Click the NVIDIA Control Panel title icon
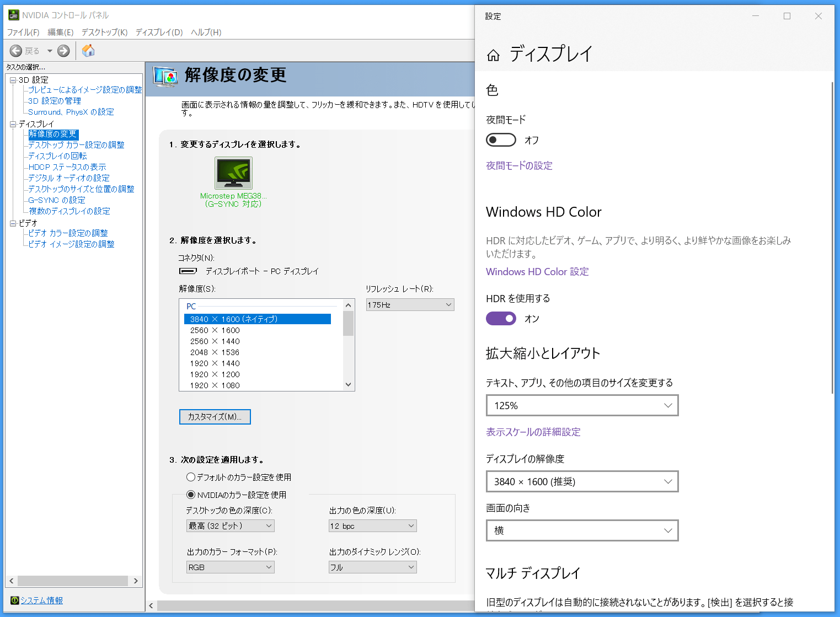Viewport: 840px width, 617px height. [14, 15]
